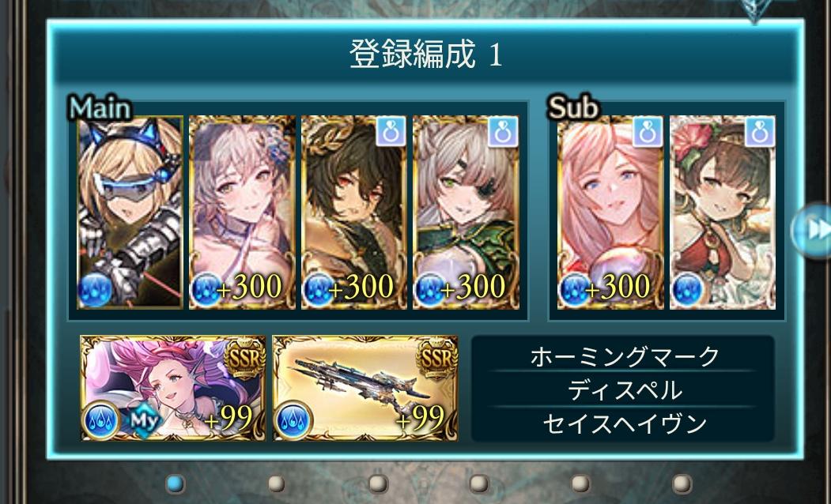This screenshot has height=504, width=831.
Task: Click ring icon on red flower character
Action: (x=760, y=131)
